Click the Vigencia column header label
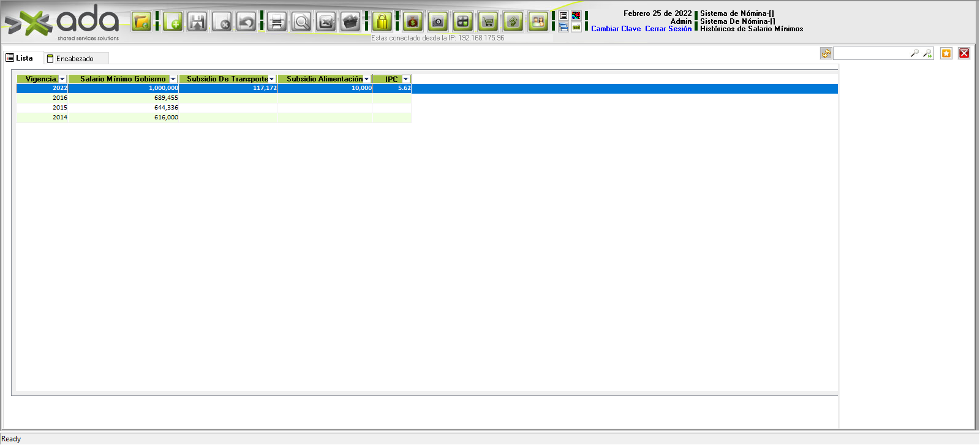 pos(42,79)
